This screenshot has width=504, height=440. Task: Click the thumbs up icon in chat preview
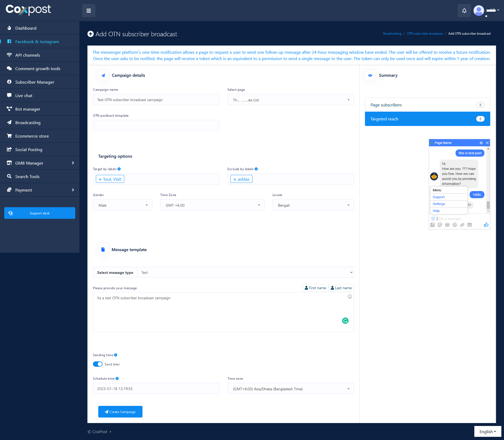point(486,225)
